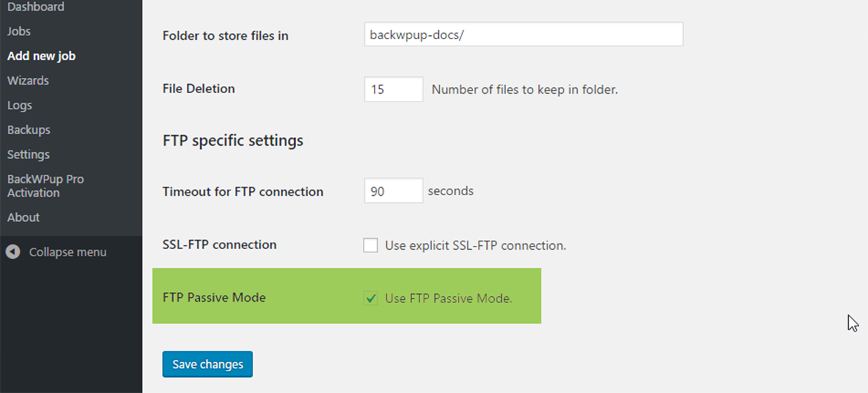The height and width of the screenshot is (393, 868).
Task: Open BackWPup Pro Activation page
Action: (x=46, y=186)
